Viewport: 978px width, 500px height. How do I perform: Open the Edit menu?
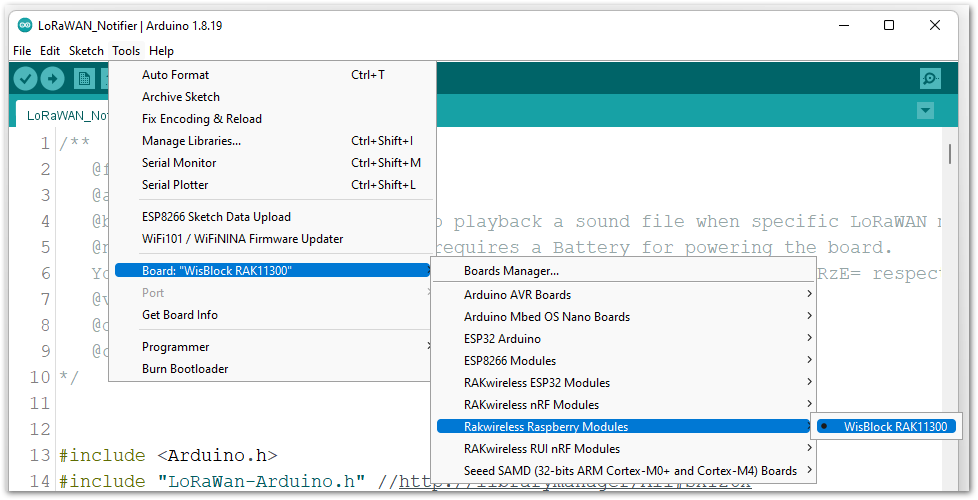(x=50, y=51)
